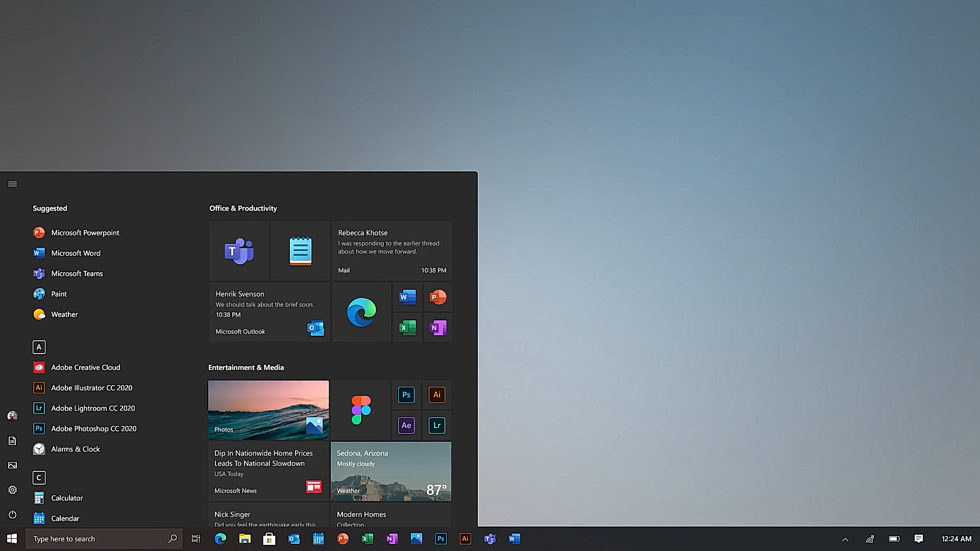This screenshot has width=980, height=551.
Task: Open Adobe After Effects tile
Action: 406,424
